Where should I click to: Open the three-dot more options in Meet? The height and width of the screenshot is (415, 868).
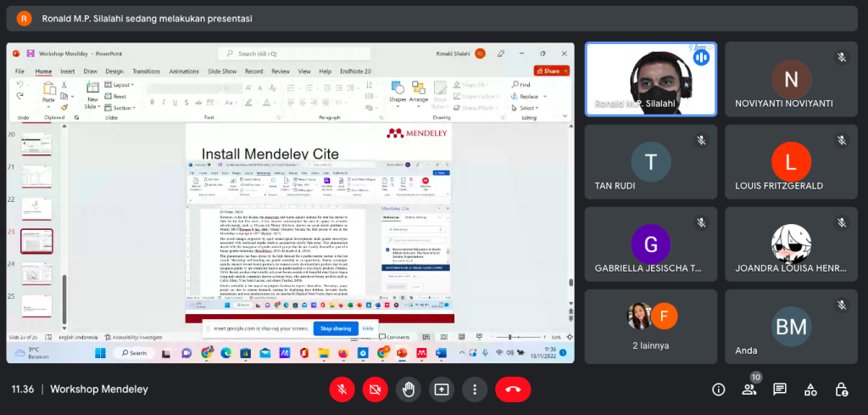tap(475, 390)
